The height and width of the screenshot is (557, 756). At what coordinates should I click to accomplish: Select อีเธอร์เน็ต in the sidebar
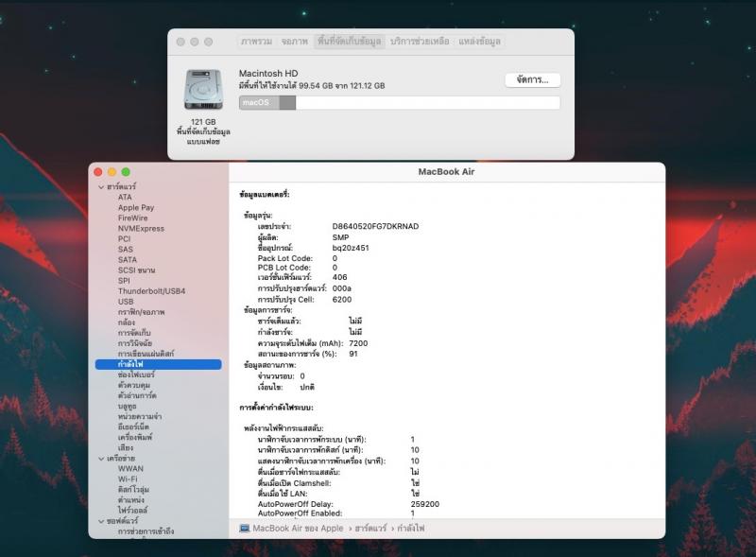point(133,427)
